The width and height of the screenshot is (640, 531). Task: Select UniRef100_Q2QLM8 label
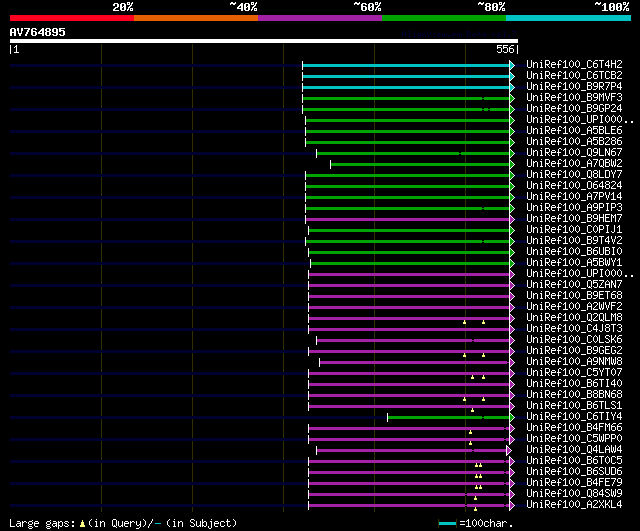pyautogui.click(x=574, y=318)
